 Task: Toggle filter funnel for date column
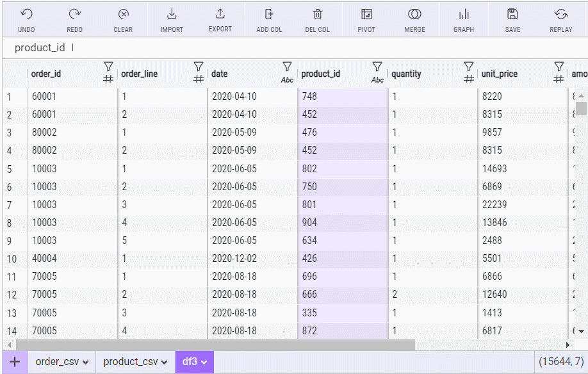pyautogui.click(x=287, y=67)
